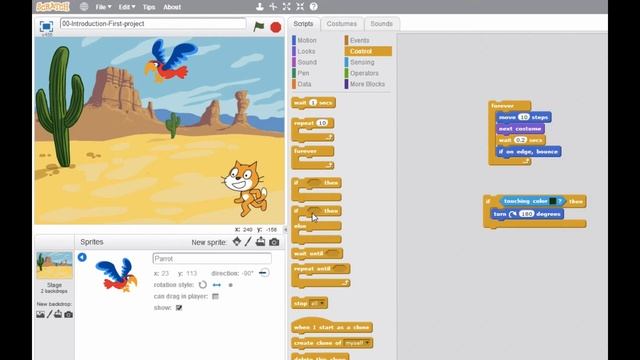
Task: Upload backdrop from file
Action: coord(58,314)
